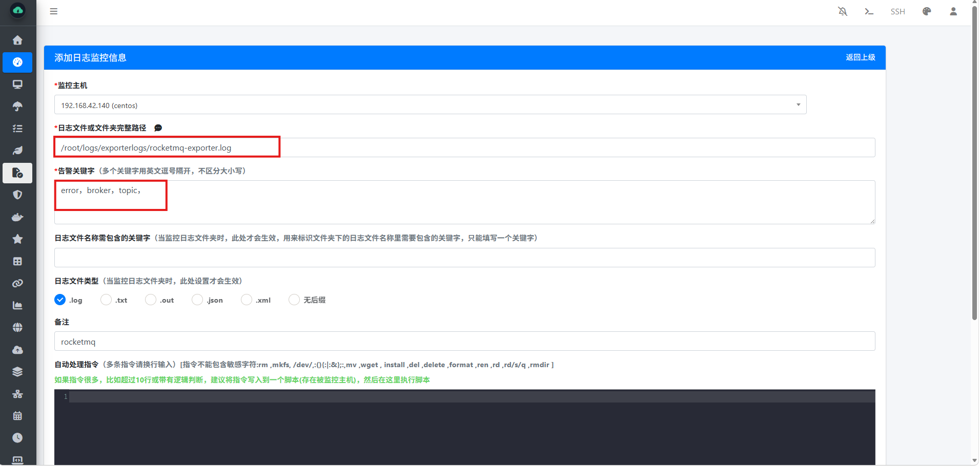The width and height of the screenshot is (980, 466).
Task: Click the host monitor screen icon
Action: 17,84
